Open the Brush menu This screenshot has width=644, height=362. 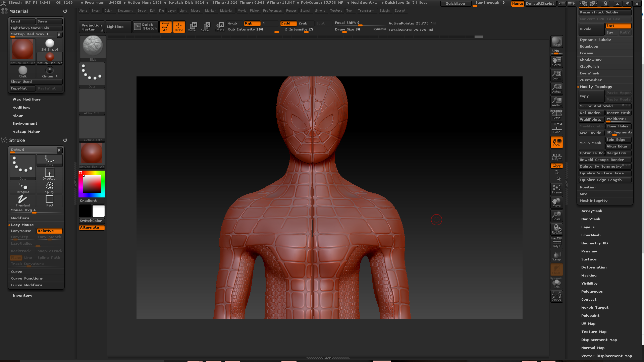(96, 11)
